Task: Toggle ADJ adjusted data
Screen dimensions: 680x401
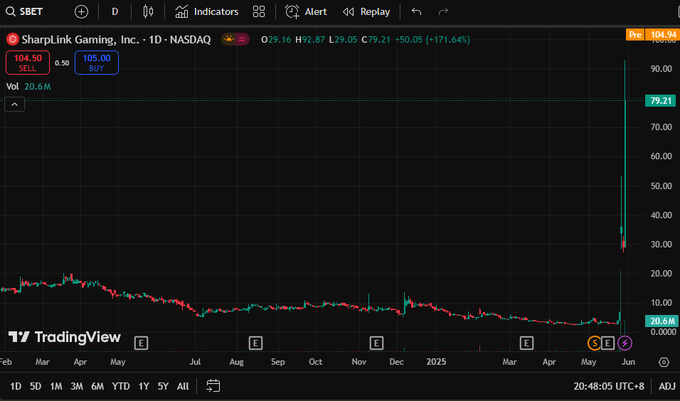Action: 667,386
